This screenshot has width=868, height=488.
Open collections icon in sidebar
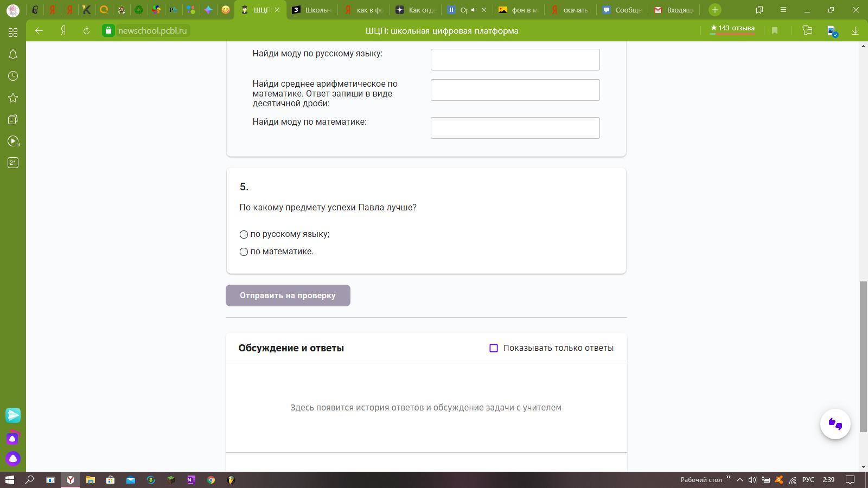[x=13, y=120]
